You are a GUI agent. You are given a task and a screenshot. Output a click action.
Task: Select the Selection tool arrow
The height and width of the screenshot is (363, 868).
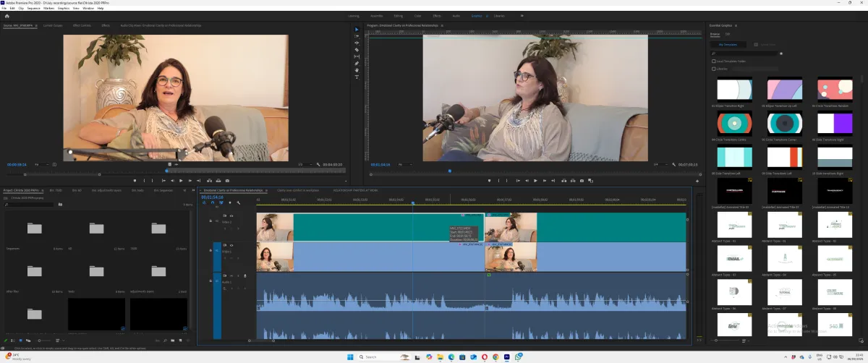357,30
